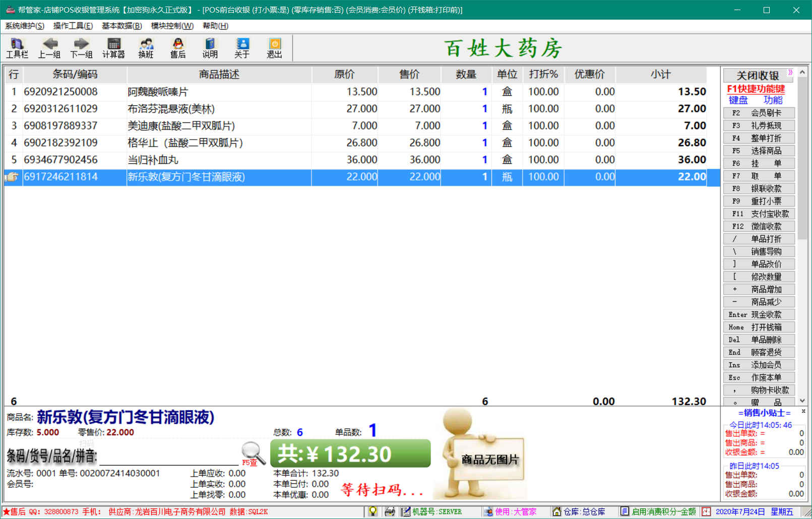Click 单品改价 button
812x519 pixels.
coord(759,264)
